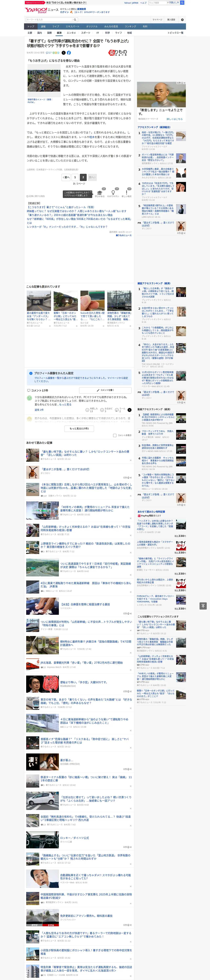Click the web search button in top bar
The height and width of the screenshot is (980, 210).
(x=182, y=3)
